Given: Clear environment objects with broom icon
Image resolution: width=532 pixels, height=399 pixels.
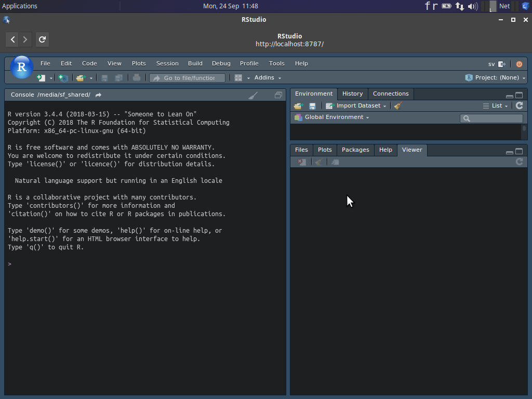Looking at the screenshot, I should tap(398, 106).
